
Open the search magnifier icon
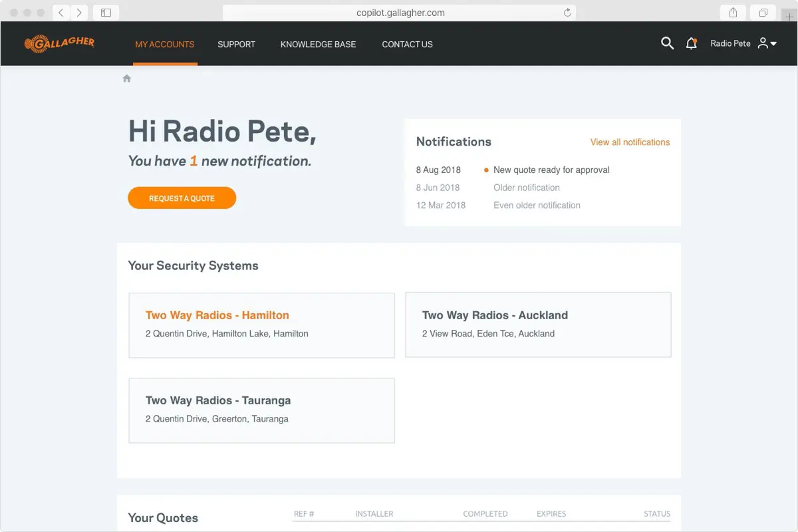[667, 44]
